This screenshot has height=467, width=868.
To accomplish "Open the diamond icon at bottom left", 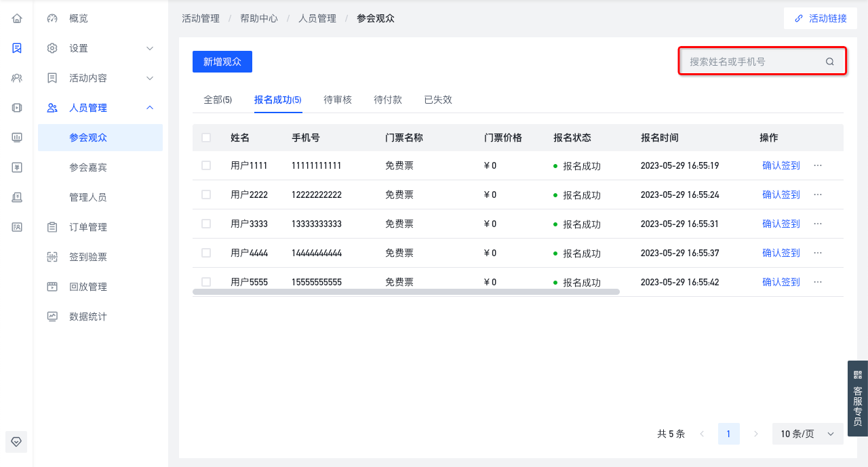I will 17,441.
